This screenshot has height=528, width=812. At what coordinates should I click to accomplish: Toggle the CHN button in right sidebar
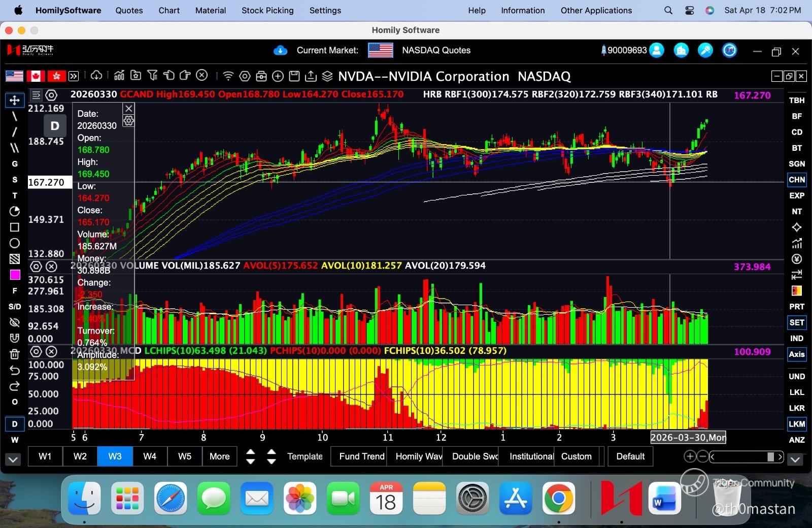[x=796, y=180]
